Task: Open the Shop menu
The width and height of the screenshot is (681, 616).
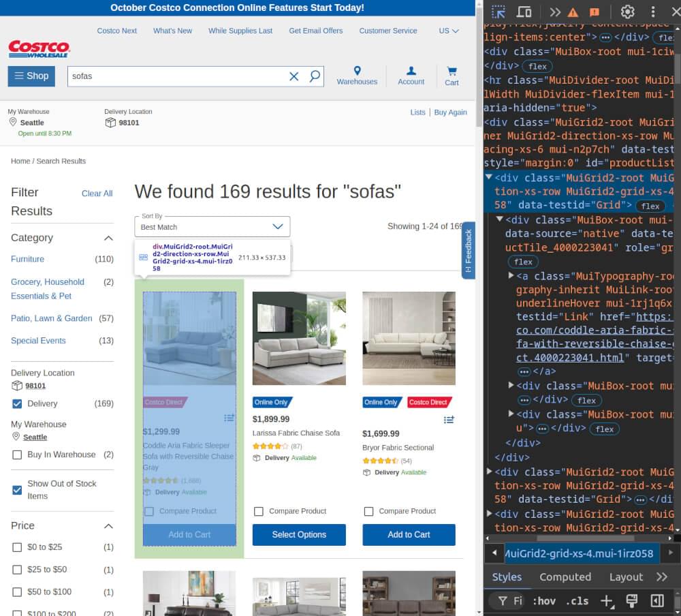Action: click(31, 76)
